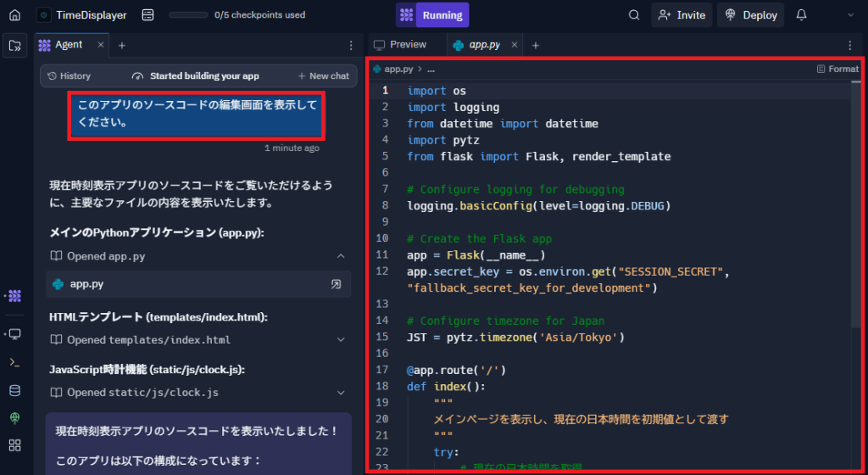Viewport: 868px width, 475px height.
Task: Close the app.py editor tab
Action: pos(515,45)
